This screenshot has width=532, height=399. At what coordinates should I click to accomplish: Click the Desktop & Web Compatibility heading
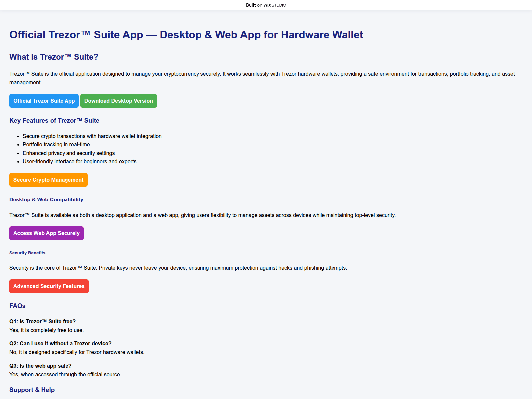(46, 199)
